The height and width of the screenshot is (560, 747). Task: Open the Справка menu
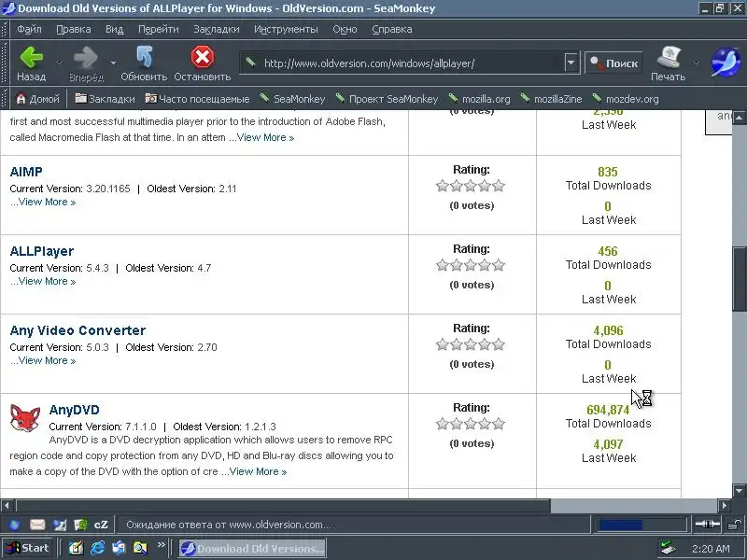tap(391, 29)
